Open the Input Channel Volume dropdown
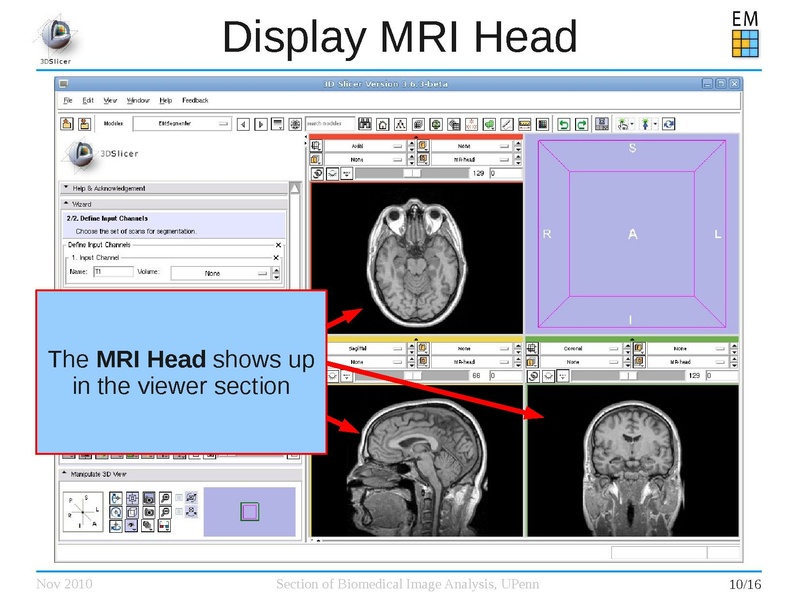The width and height of the screenshot is (800, 600). point(222,272)
